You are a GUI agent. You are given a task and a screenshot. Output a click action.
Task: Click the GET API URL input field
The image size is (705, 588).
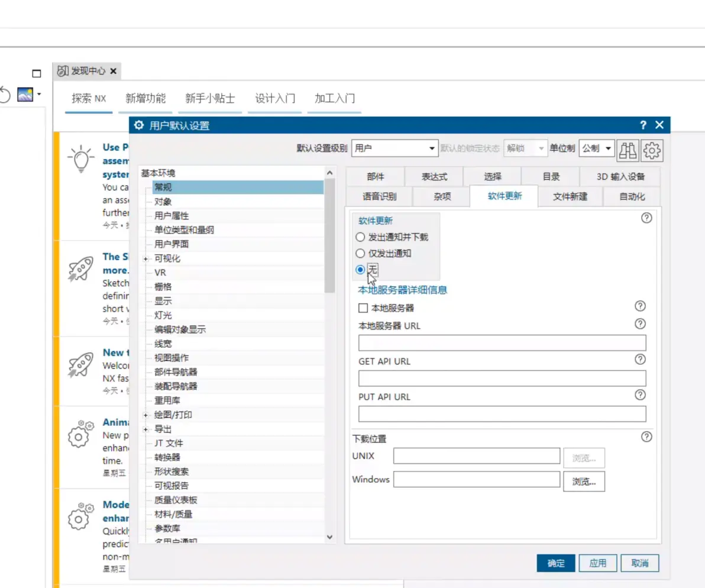click(502, 378)
